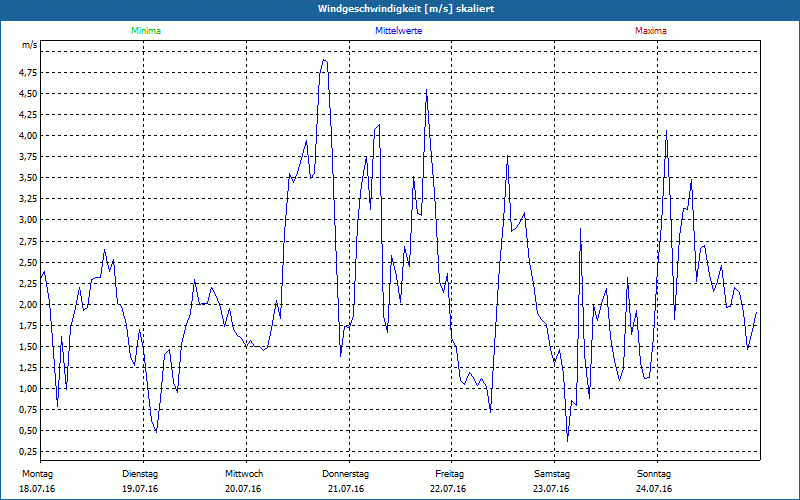Click the 3,00 y-axis value
This screenshot has height=500, width=800.
pos(28,220)
